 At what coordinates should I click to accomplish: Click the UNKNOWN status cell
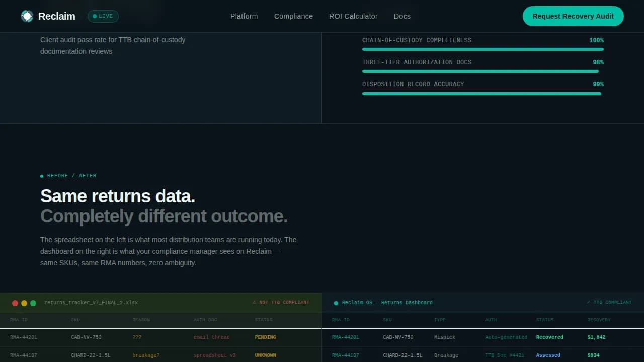(x=266, y=355)
